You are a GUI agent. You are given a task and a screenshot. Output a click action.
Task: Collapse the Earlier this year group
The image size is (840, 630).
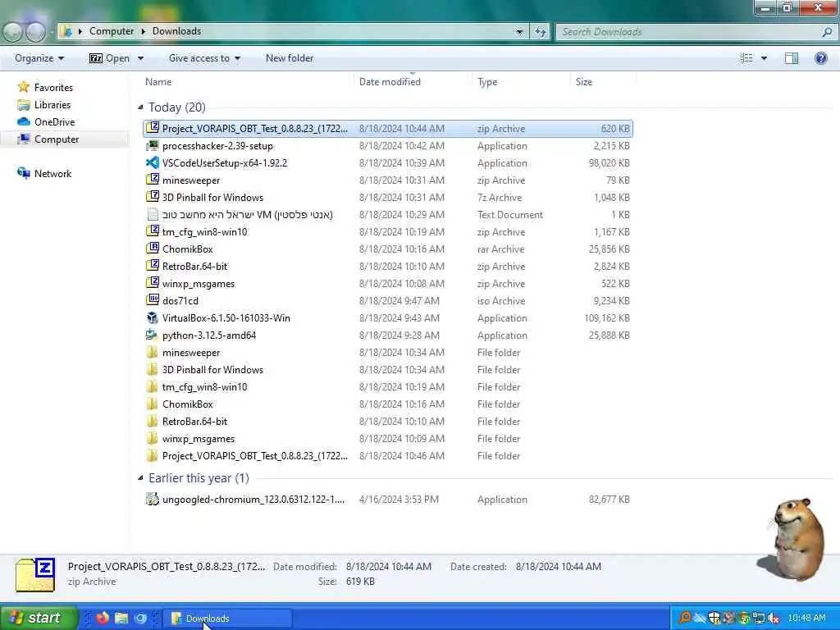140,478
